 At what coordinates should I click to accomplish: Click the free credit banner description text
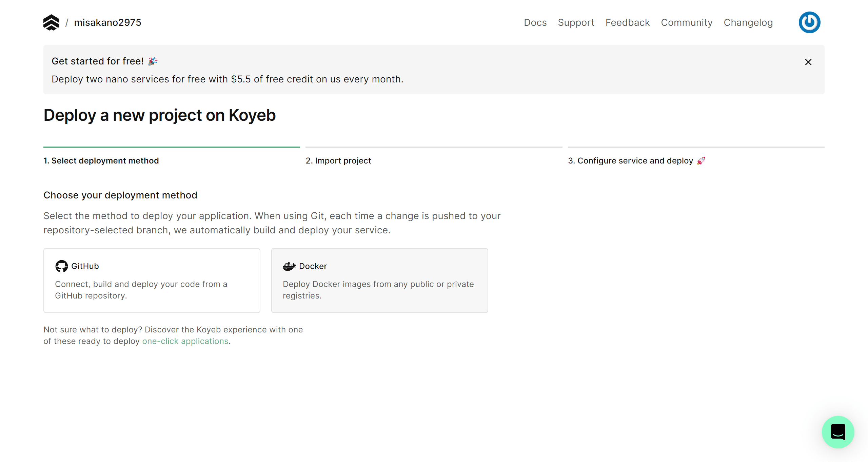pyautogui.click(x=228, y=79)
